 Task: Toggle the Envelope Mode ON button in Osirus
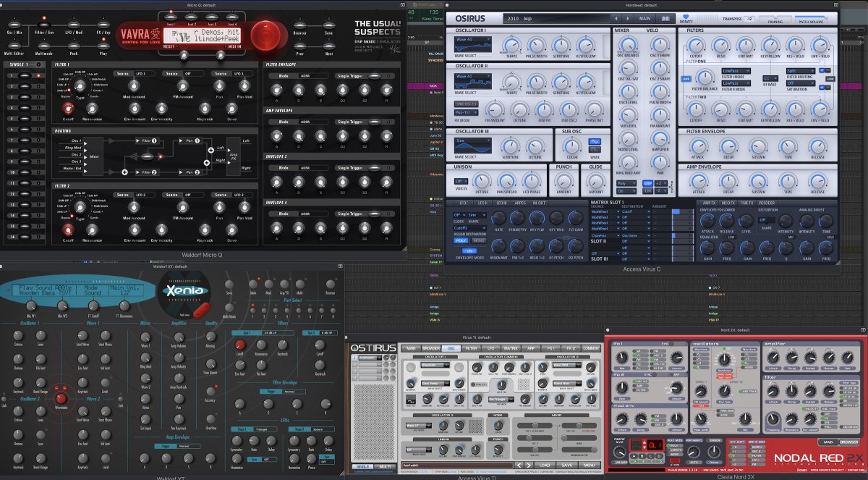(x=469, y=250)
